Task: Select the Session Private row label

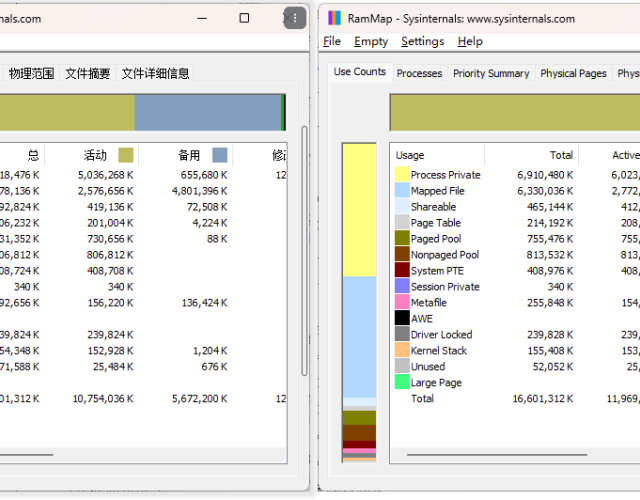Action: [445, 287]
